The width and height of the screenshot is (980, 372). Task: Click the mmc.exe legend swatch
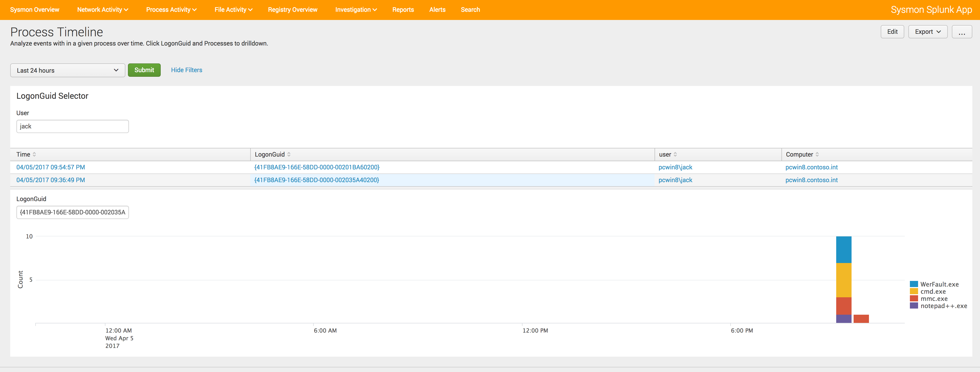[x=914, y=299]
